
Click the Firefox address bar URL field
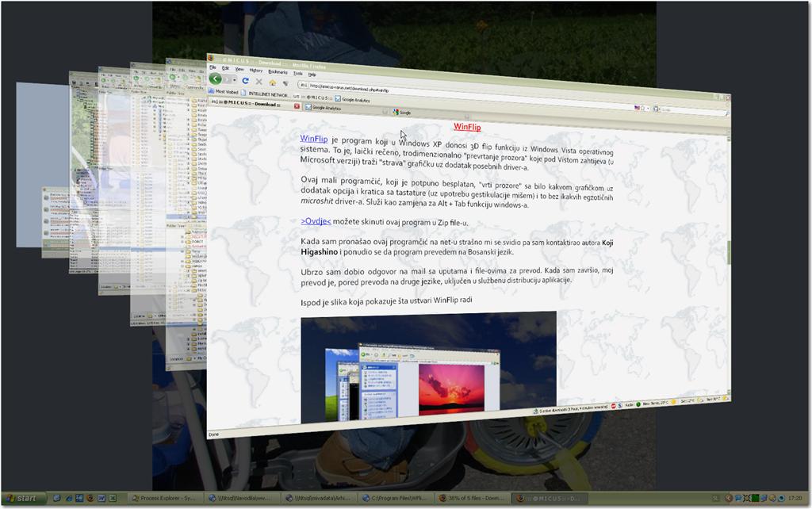click(x=466, y=96)
